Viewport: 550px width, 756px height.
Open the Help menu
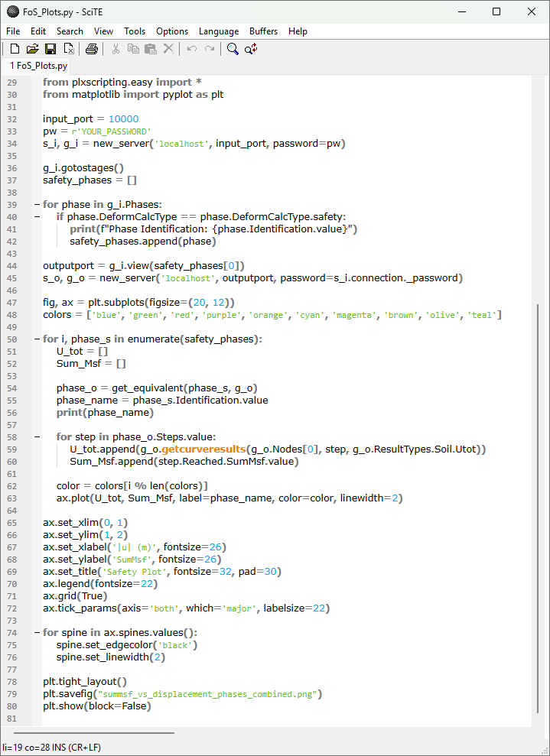(298, 31)
